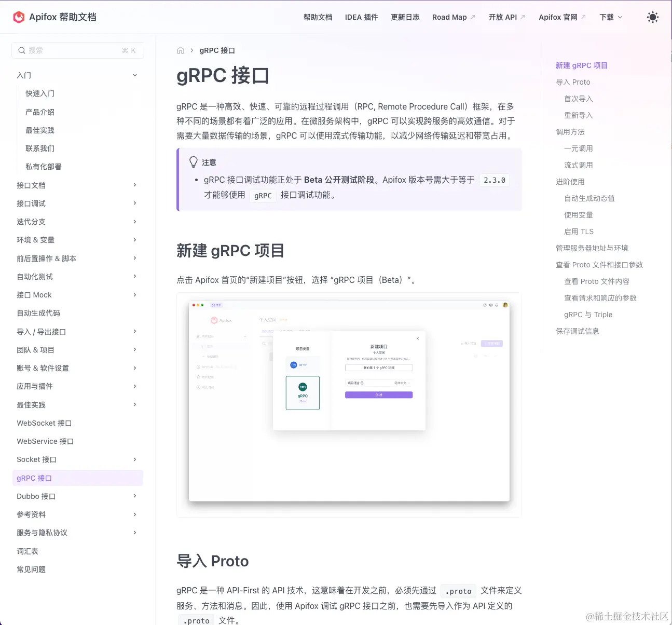Open WebService 接口 in the sidebar
The height and width of the screenshot is (625, 672).
pos(45,441)
